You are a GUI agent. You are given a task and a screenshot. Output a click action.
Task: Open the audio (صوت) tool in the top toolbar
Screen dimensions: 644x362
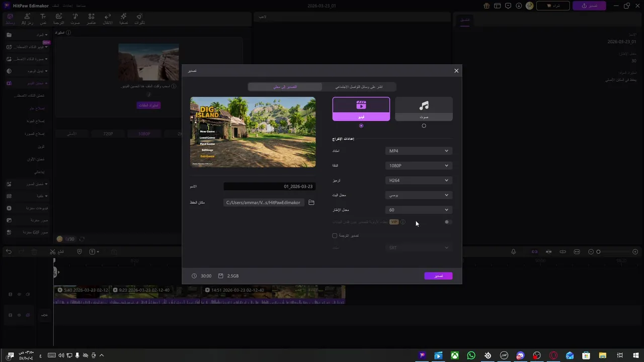(75, 19)
